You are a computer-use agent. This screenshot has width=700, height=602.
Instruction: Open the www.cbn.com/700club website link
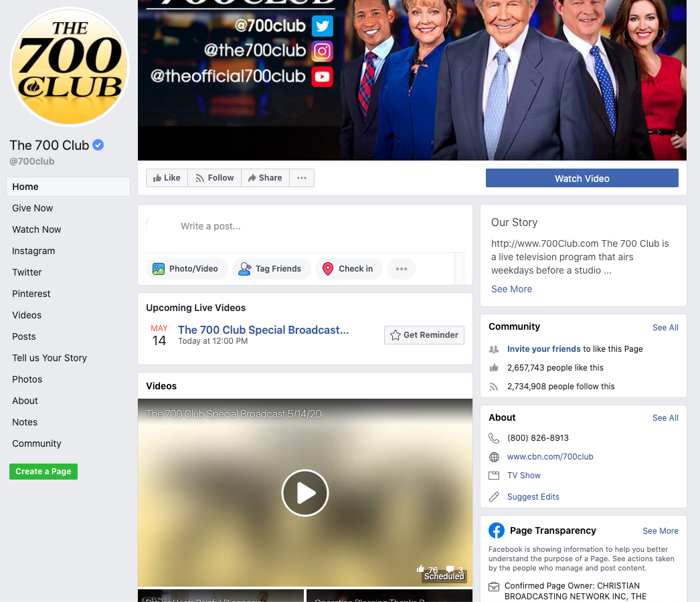point(550,457)
